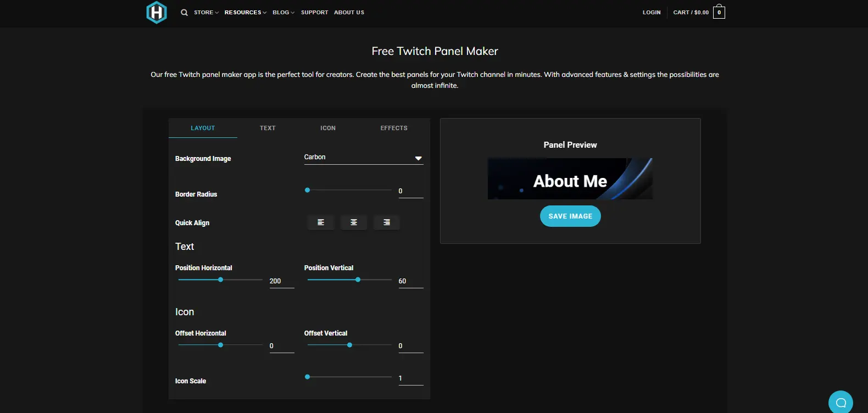Image resolution: width=868 pixels, height=413 pixels.
Task: Click the Background Image label
Action: (203, 159)
